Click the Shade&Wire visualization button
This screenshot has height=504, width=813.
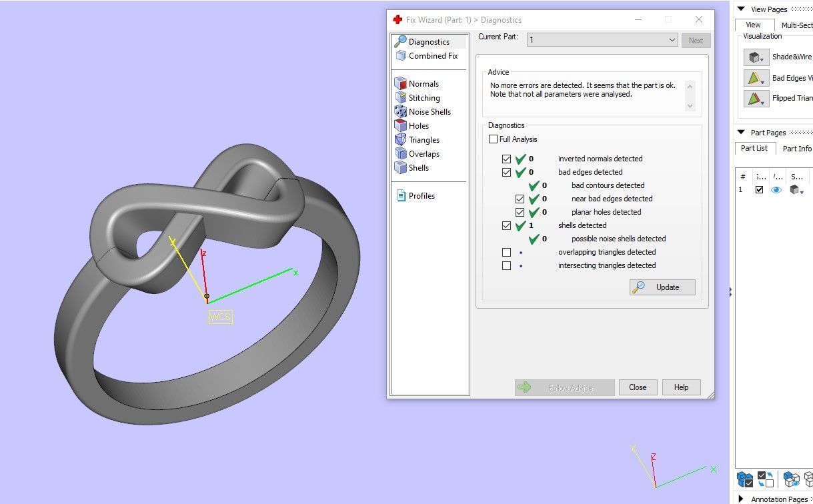click(756, 57)
